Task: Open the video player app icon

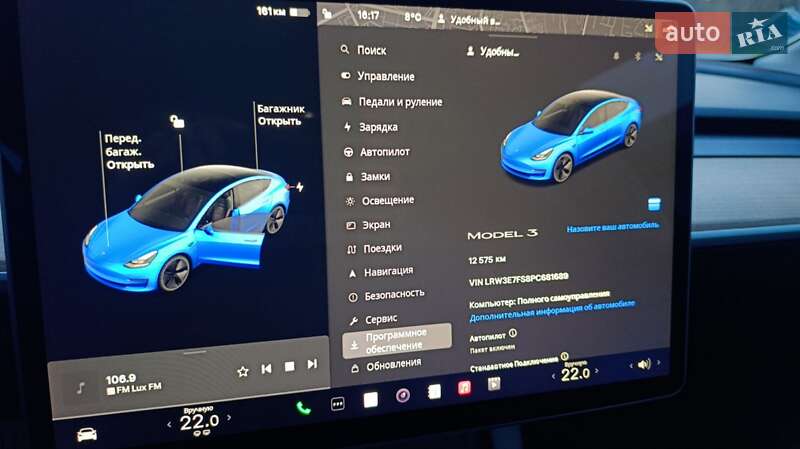Action: (494, 384)
